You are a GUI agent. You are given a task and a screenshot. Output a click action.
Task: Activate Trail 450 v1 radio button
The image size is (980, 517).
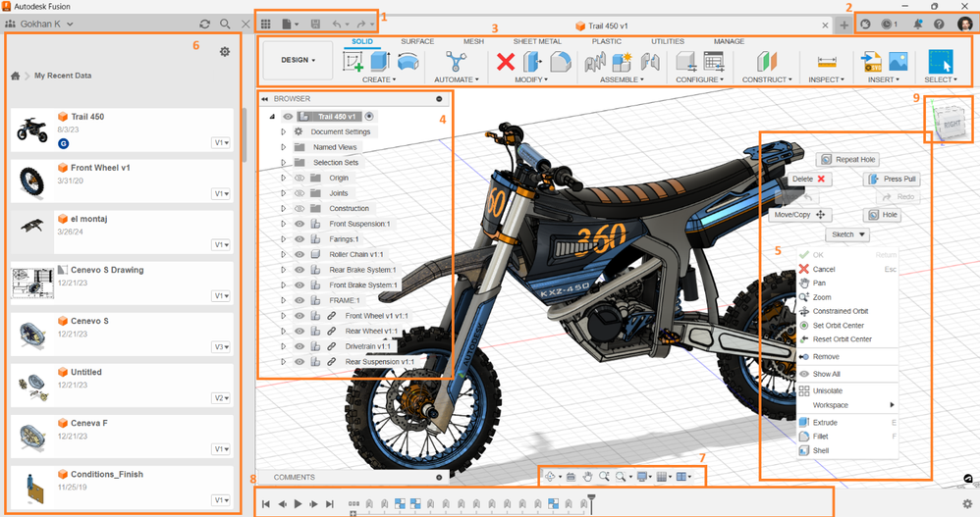(x=369, y=116)
